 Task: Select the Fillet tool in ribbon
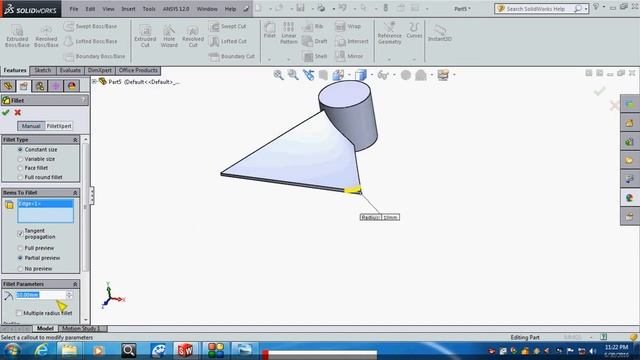(269, 31)
